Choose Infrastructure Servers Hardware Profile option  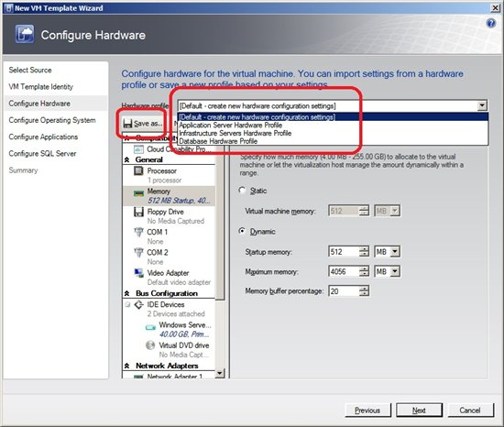click(x=333, y=133)
